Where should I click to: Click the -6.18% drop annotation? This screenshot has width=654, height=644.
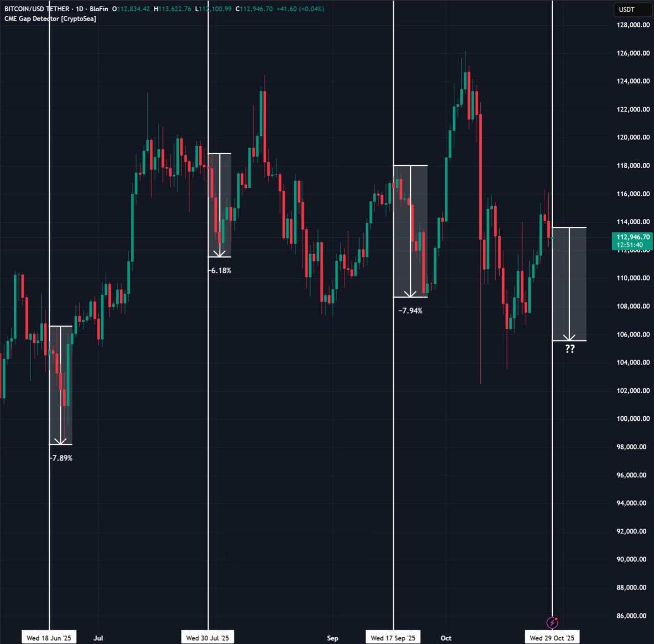[x=220, y=270]
